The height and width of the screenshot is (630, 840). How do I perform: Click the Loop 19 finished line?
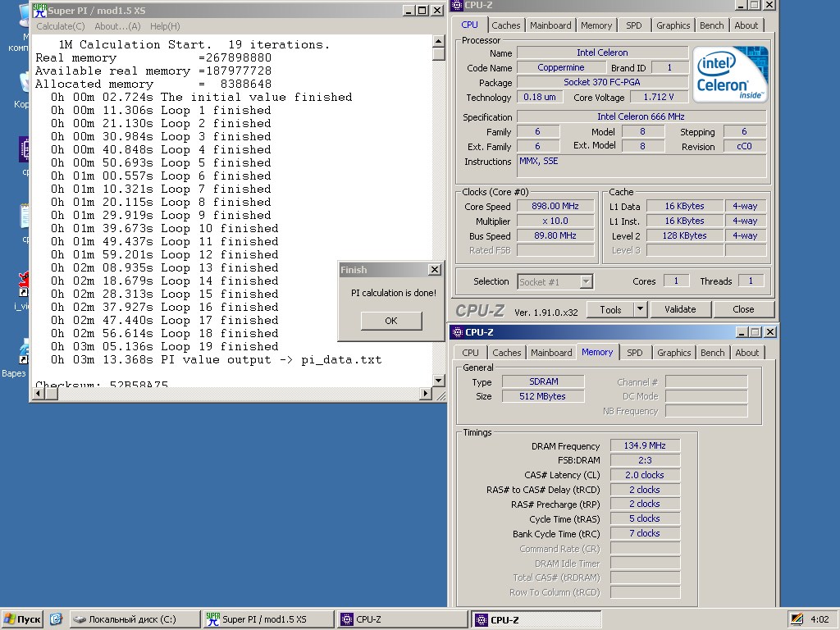(164, 347)
